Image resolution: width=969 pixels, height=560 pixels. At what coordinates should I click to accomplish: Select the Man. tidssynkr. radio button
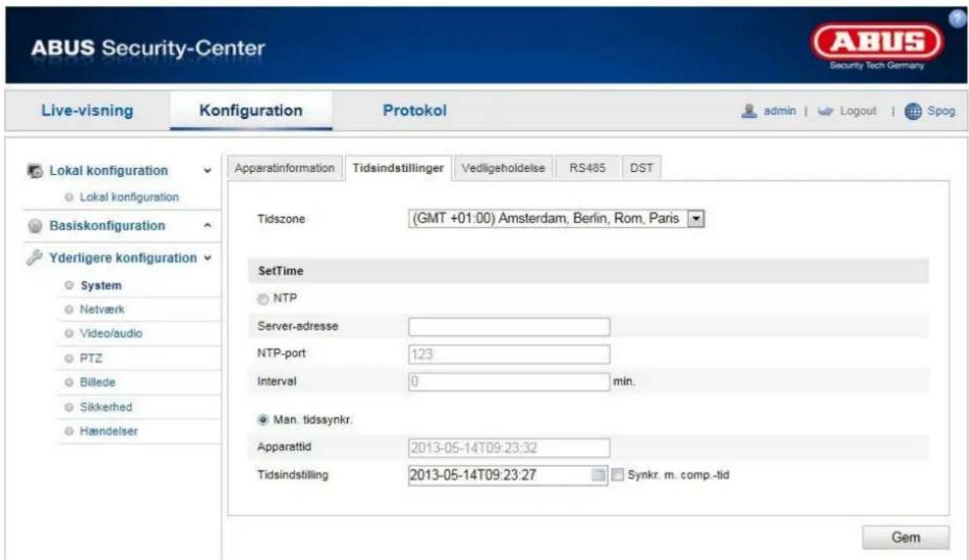[x=262, y=419]
